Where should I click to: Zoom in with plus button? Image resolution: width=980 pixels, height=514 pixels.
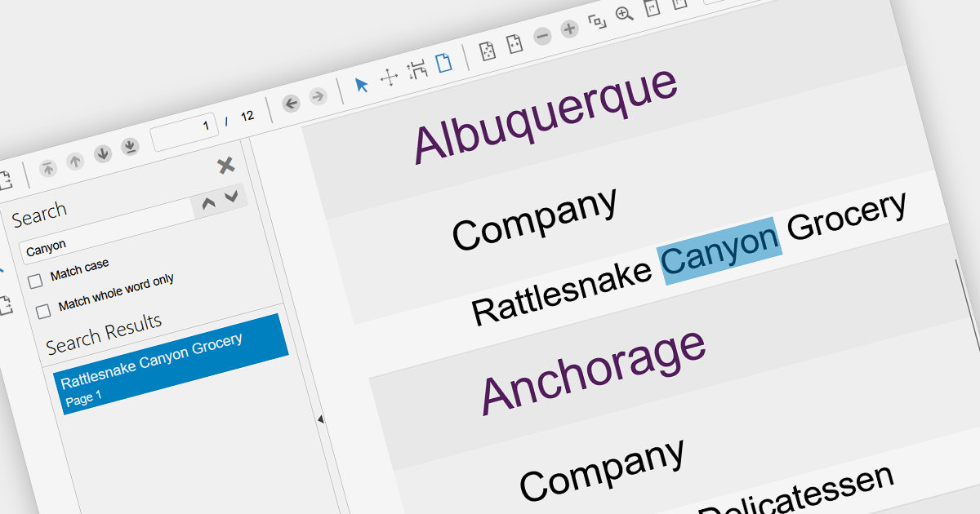569,29
